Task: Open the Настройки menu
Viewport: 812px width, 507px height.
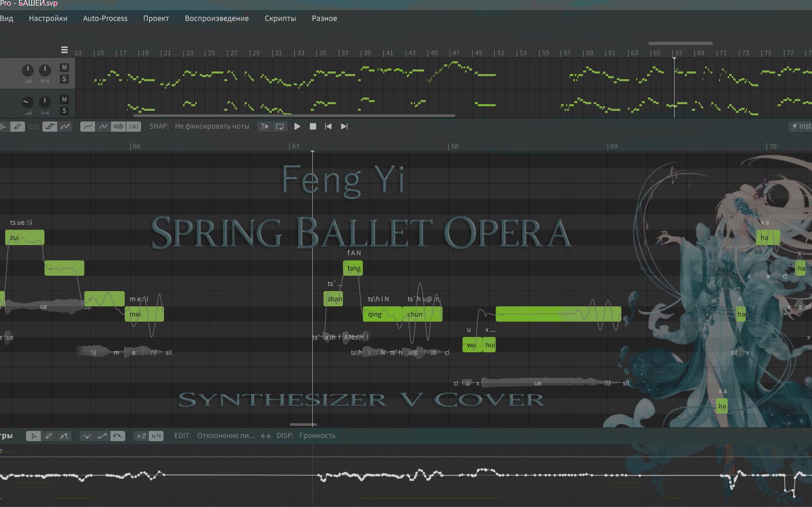Action: (x=48, y=18)
